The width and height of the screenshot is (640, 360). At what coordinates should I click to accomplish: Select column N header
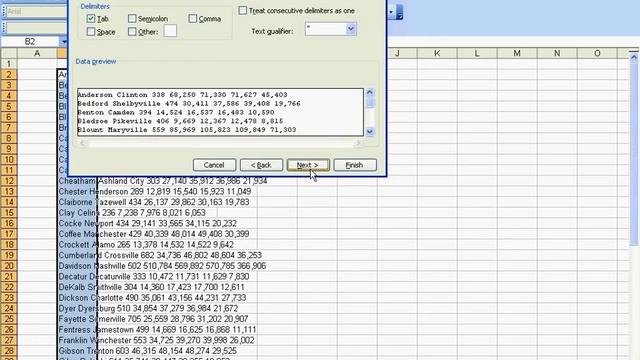557,53
